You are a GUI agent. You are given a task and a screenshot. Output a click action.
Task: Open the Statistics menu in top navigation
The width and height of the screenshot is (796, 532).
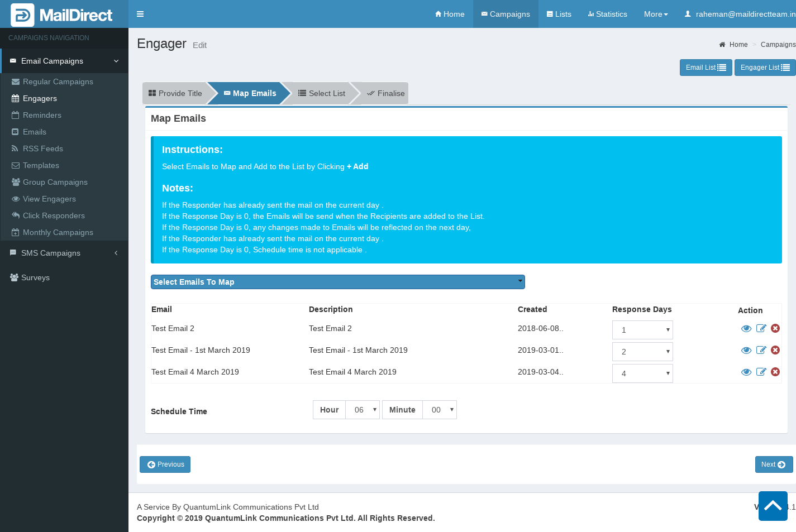pyautogui.click(x=607, y=14)
